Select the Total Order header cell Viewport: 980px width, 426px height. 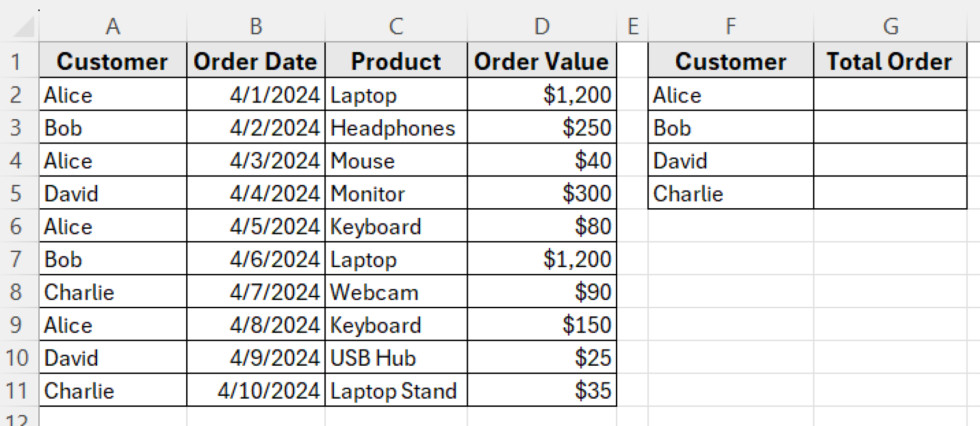click(891, 61)
